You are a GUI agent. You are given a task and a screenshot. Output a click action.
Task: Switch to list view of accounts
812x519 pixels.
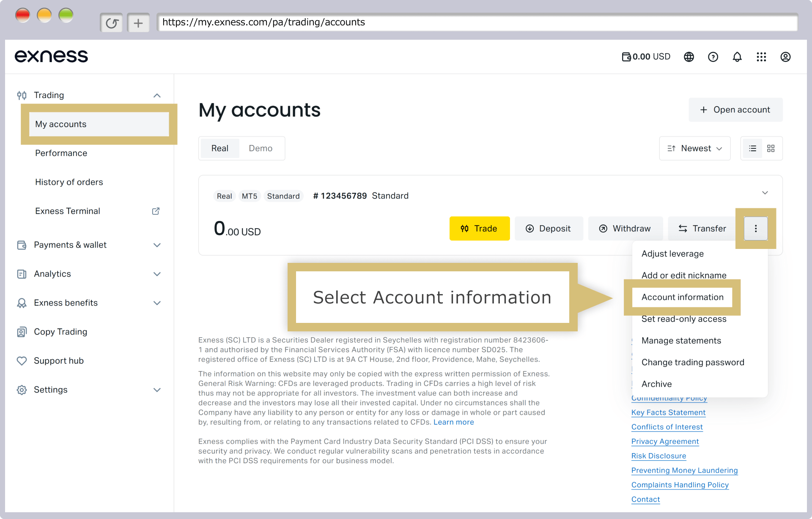(x=752, y=148)
